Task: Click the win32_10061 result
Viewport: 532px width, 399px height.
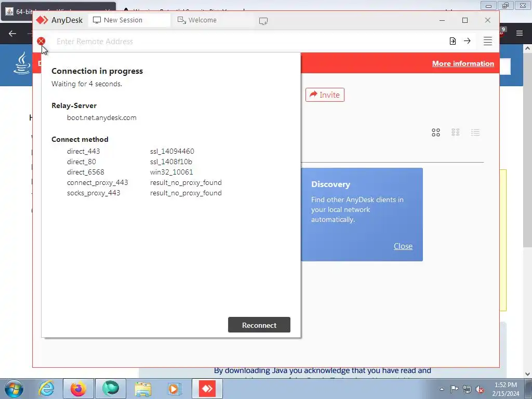Action: pos(171,172)
